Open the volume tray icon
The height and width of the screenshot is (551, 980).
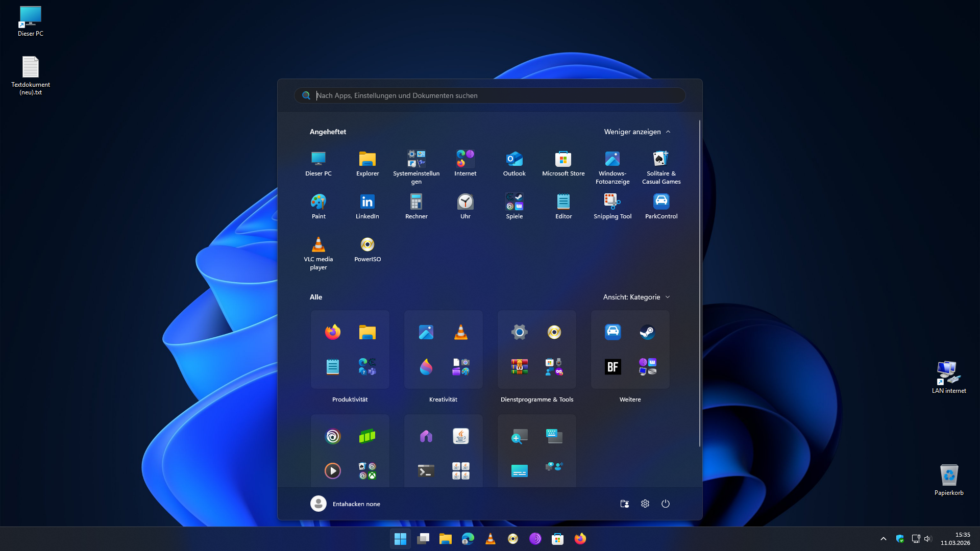coord(928,539)
